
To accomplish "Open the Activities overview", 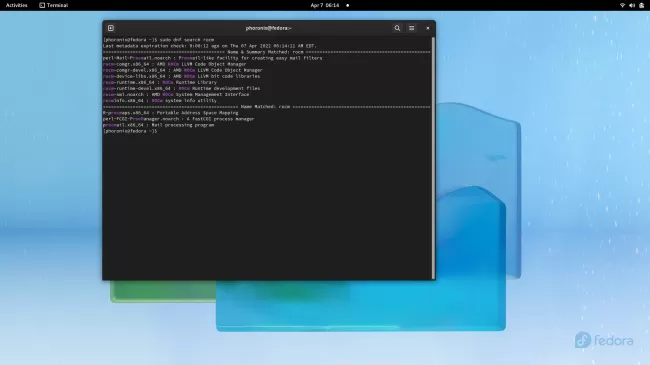I will (x=17, y=5).
